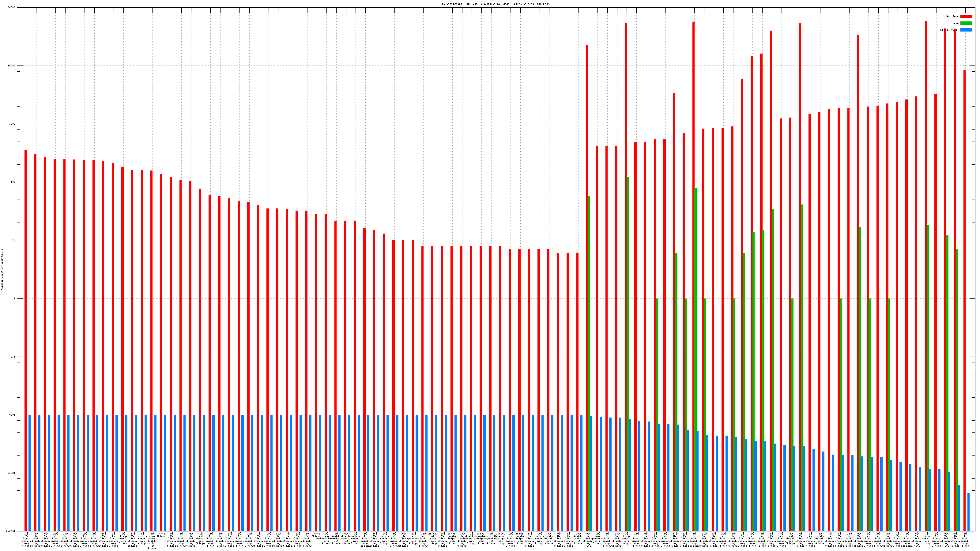Viewport: 980px width, 551px height.
Task: Click the 0.0001 y-axis tick label
Action: (x=11, y=531)
